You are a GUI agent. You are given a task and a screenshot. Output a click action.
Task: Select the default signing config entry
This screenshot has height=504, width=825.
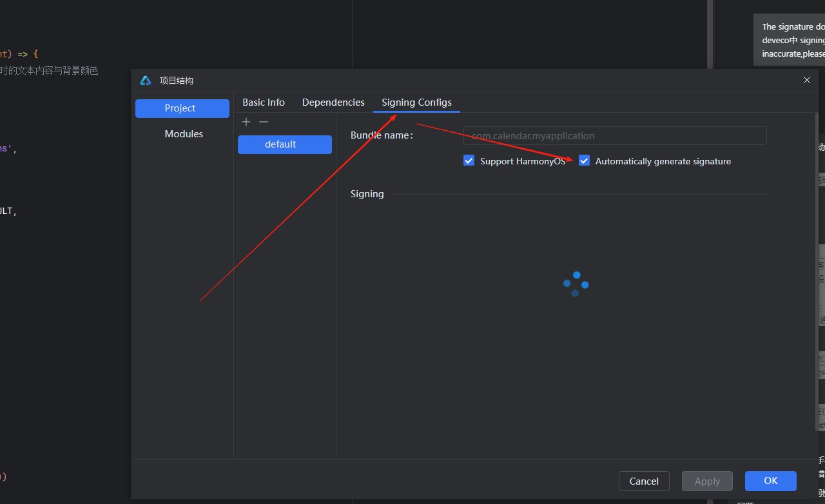pyautogui.click(x=285, y=144)
